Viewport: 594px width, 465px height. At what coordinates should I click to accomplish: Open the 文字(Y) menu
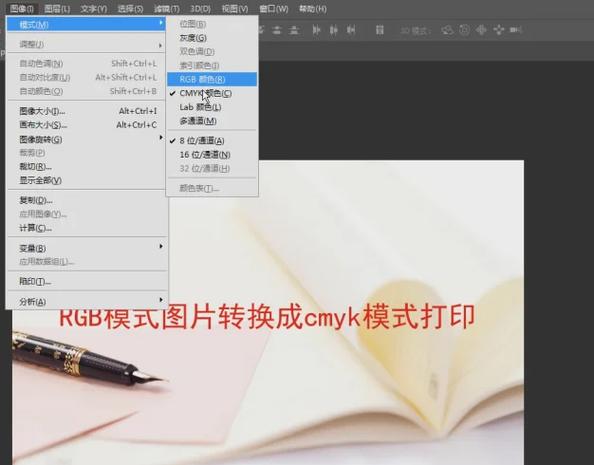(x=94, y=9)
